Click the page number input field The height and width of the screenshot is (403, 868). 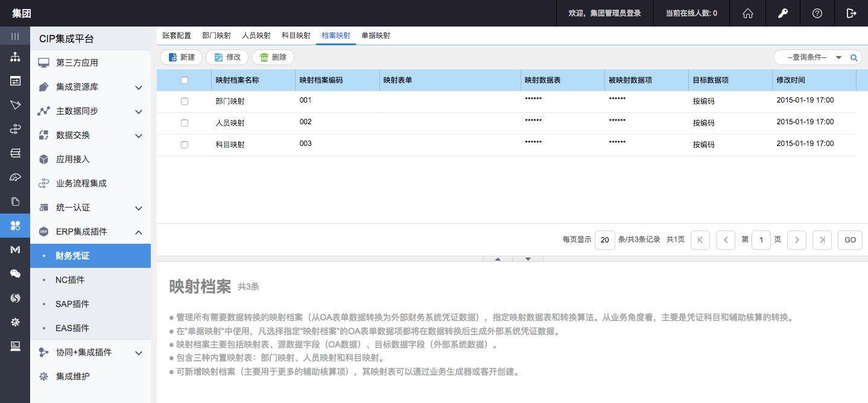coord(761,240)
